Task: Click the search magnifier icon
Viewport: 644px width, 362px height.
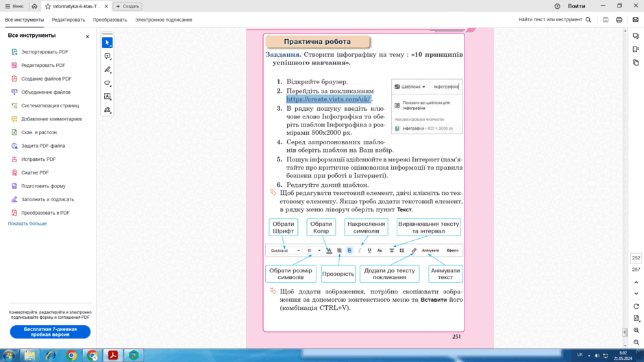Action: click(588, 20)
